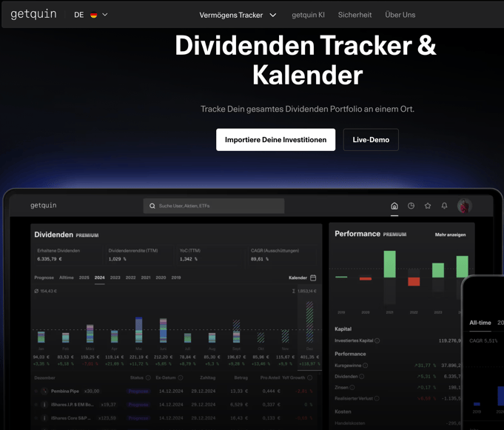Click the info icon next to Status column
The width and height of the screenshot is (504, 430).
pyautogui.click(x=148, y=378)
